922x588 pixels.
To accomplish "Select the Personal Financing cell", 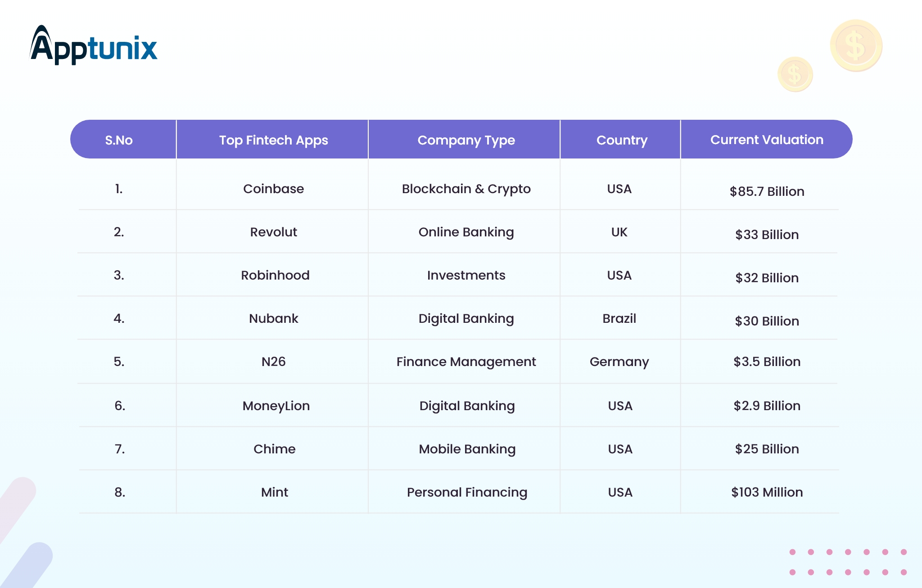I will (x=467, y=492).
